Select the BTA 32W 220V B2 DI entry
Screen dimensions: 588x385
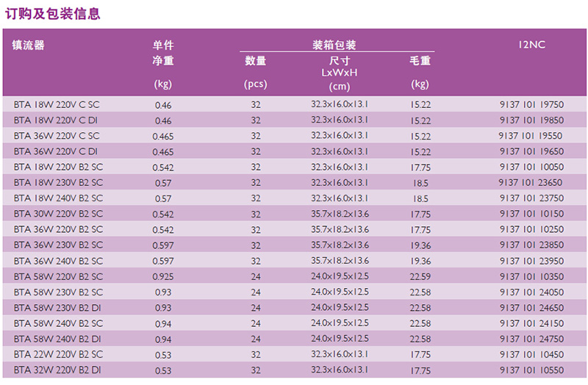pos(58,370)
